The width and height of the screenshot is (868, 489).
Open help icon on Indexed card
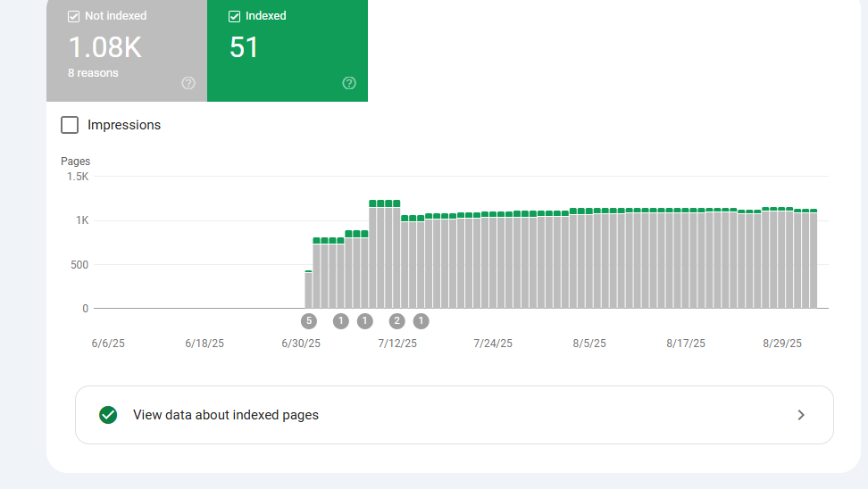pos(349,83)
